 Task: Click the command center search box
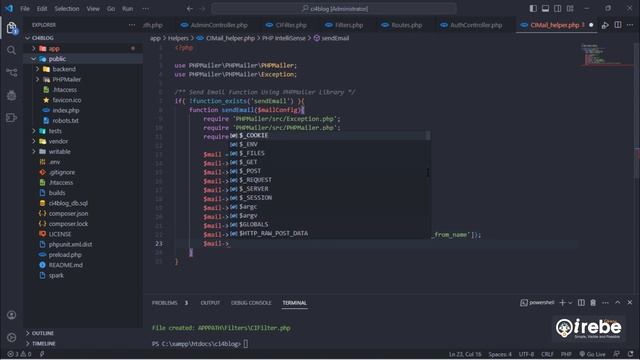334,9
